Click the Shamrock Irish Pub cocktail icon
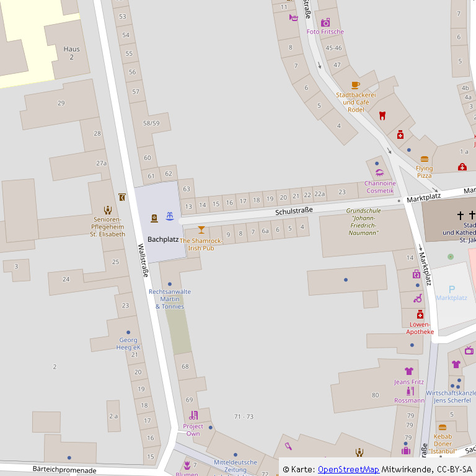 coord(201,230)
